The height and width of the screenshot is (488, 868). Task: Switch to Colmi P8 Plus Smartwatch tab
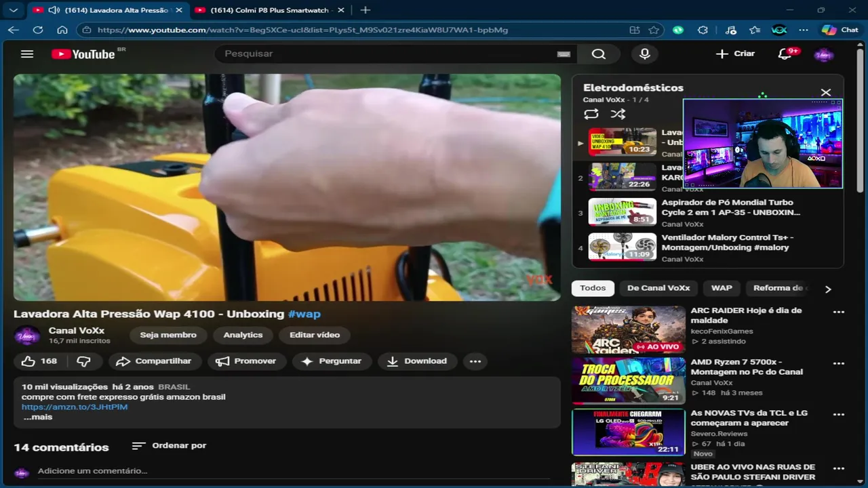[269, 10]
